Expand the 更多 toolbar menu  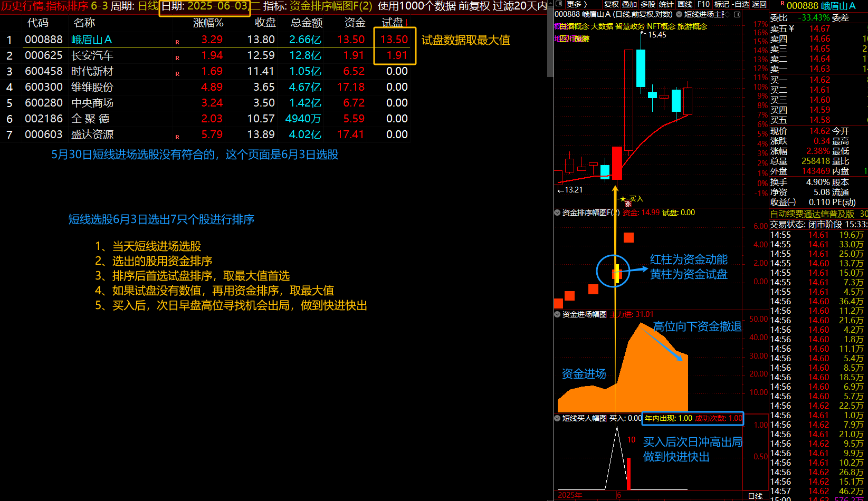click(576, 4)
